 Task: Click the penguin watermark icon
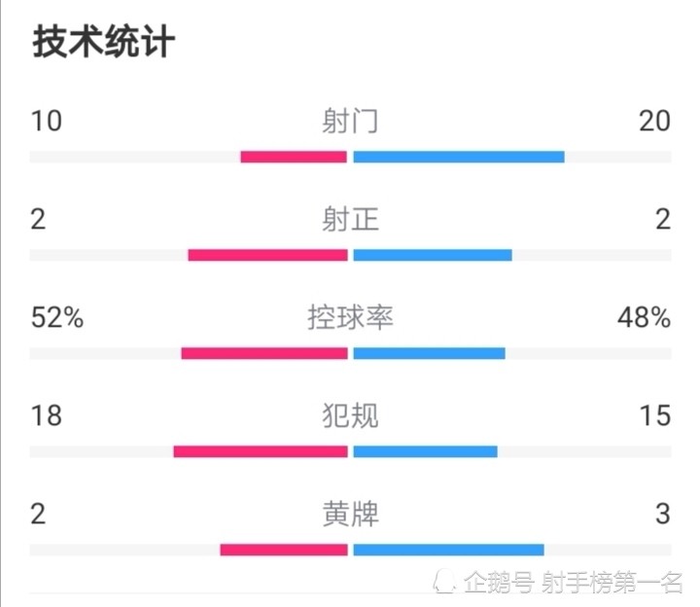point(444,581)
